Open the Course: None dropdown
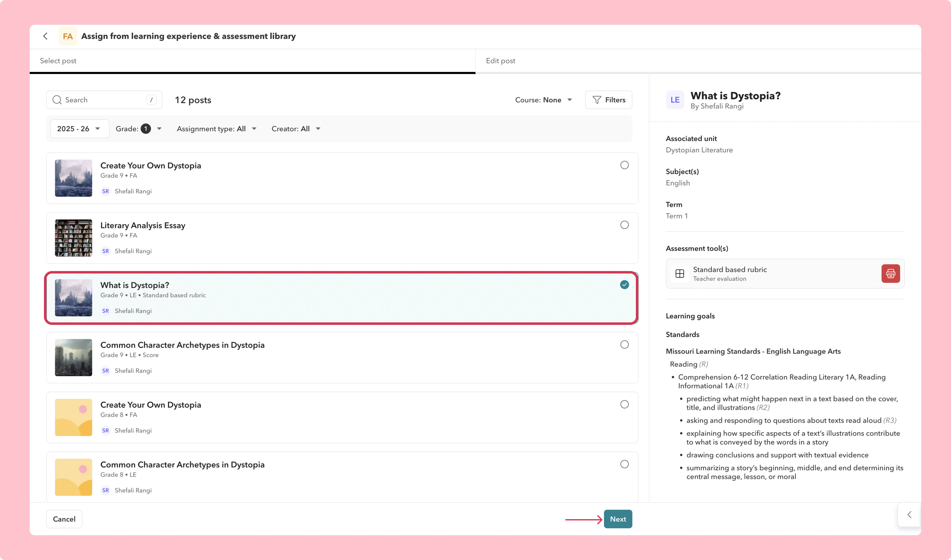 pos(543,100)
